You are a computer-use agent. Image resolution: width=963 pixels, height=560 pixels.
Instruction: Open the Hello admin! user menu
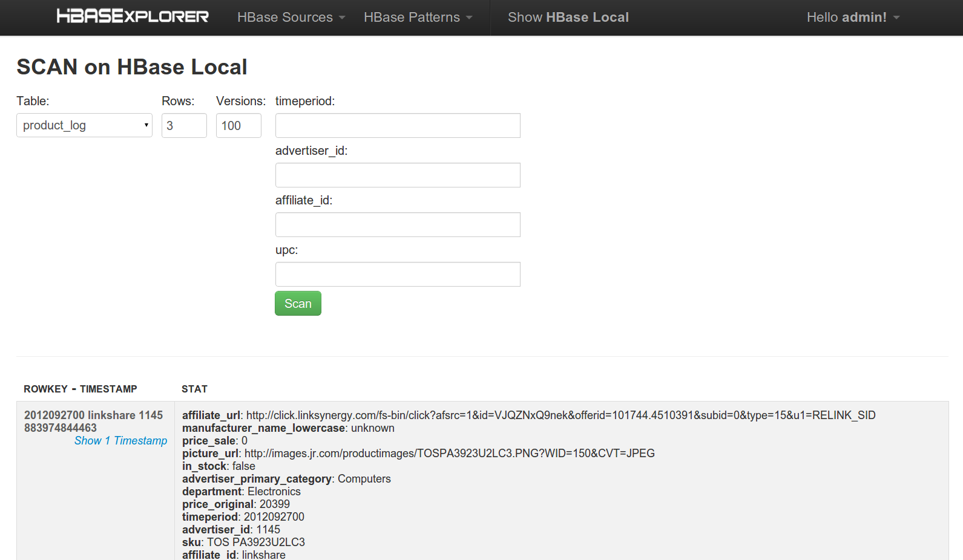tap(853, 18)
